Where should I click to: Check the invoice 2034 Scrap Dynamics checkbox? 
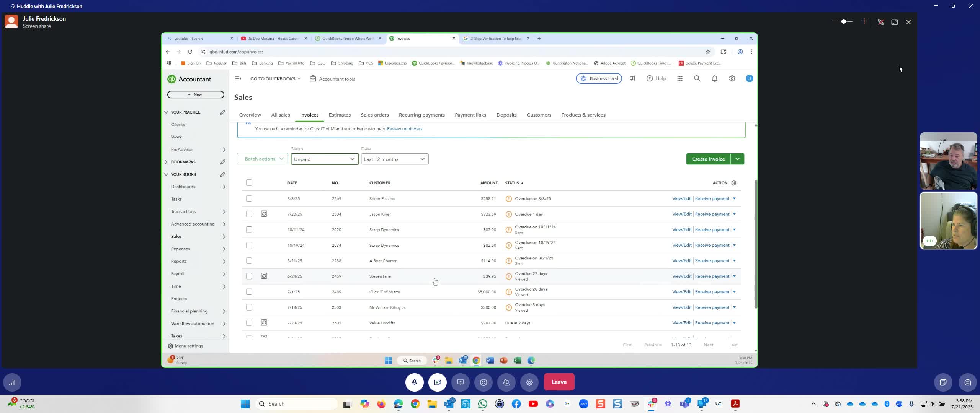coord(249,245)
